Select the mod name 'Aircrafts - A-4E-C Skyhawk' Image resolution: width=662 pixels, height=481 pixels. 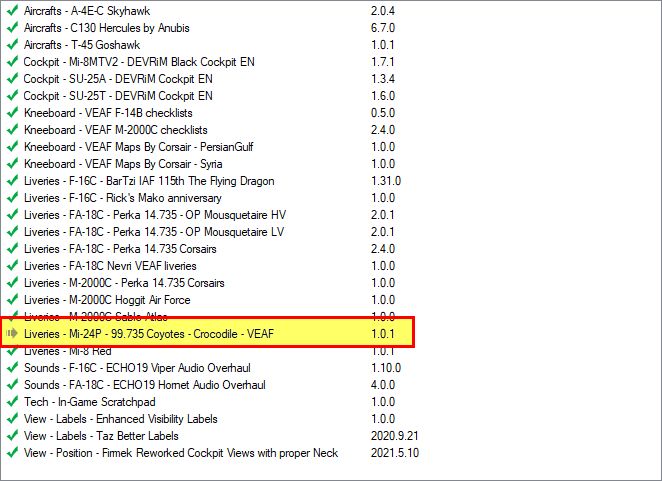(x=87, y=11)
